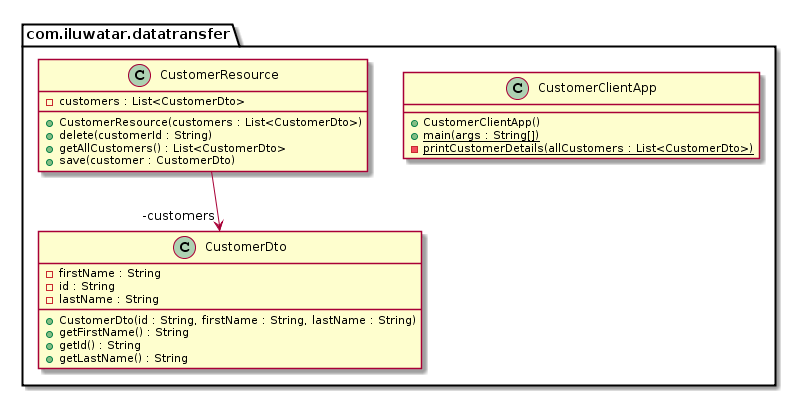Select the CustomerResource class title
This screenshot has width=796, height=396.
coord(219,75)
